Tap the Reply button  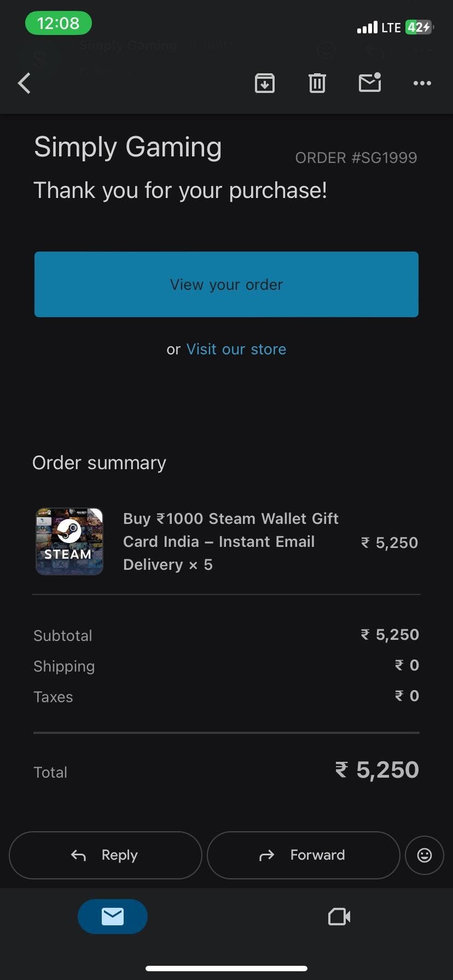(x=106, y=855)
